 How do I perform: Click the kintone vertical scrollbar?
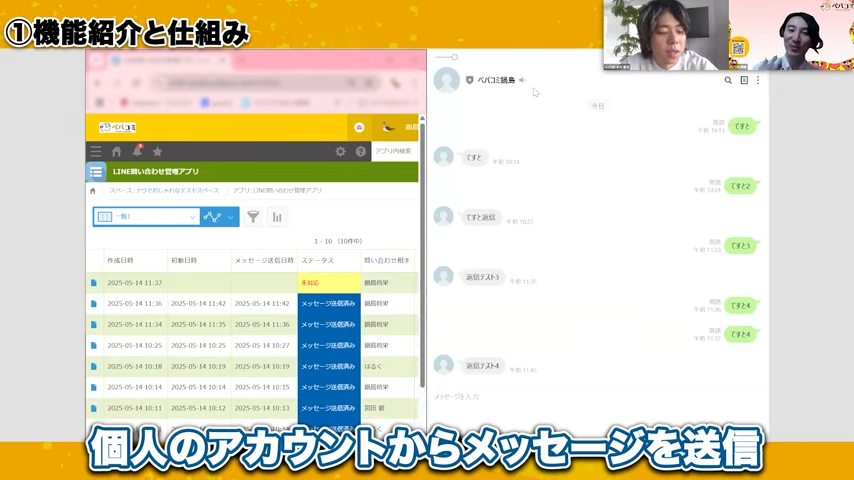[422, 256]
